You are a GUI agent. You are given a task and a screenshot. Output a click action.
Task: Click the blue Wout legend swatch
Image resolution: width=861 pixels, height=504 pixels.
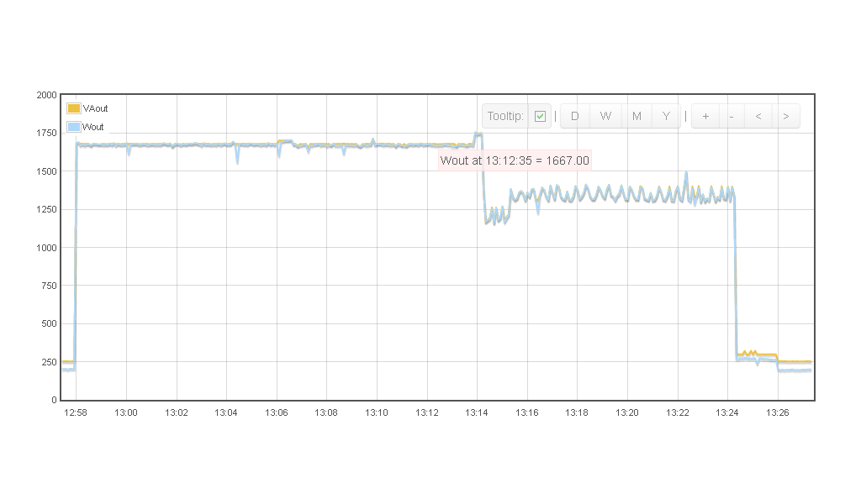click(x=74, y=127)
